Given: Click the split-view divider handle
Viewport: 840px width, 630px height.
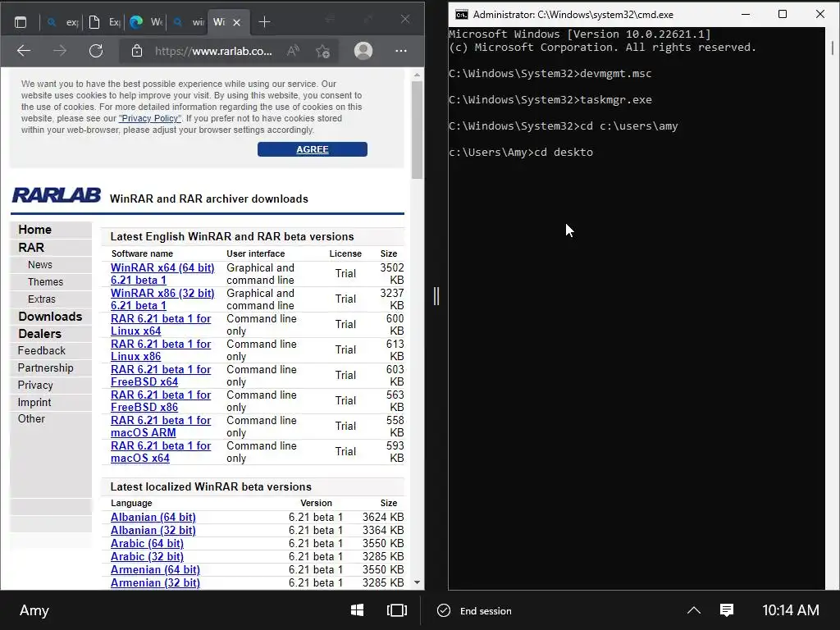Looking at the screenshot, I should (x=436, y=295).
